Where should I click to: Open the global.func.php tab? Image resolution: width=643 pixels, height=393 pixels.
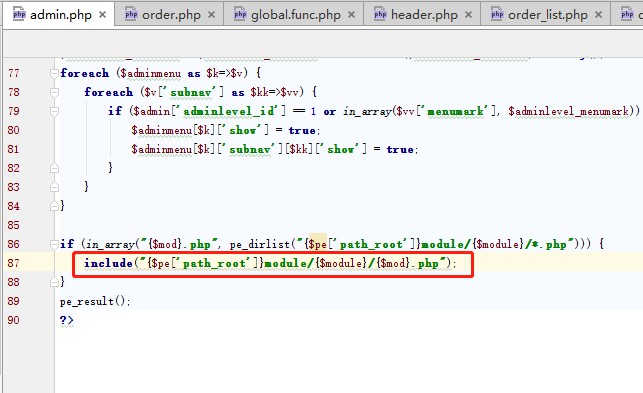tap(295, 15)
